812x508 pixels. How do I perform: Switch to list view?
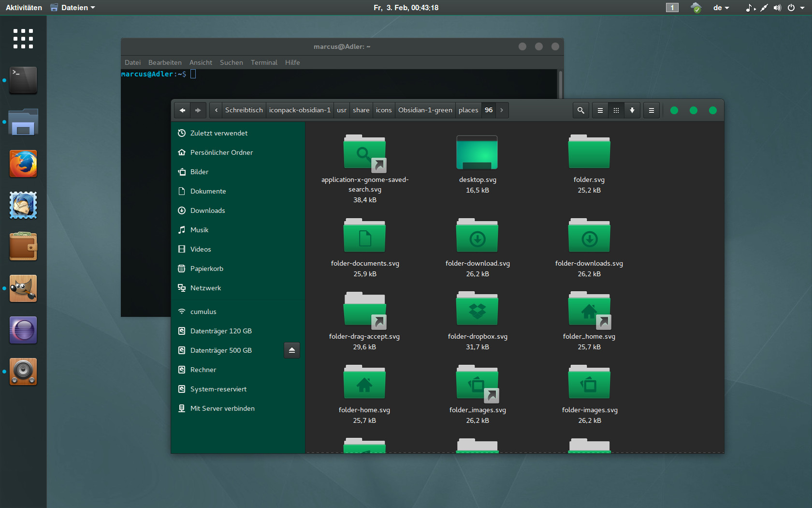tap(600, 110)
